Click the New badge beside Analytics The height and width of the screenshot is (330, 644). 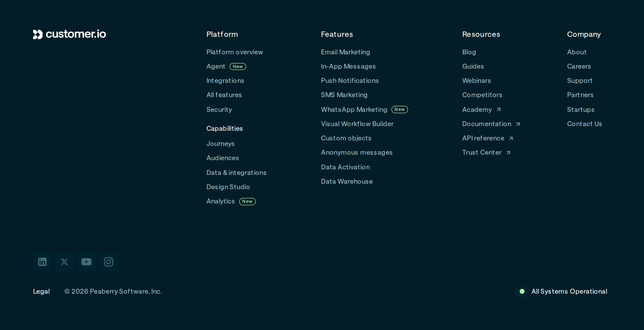coord(247,201)
